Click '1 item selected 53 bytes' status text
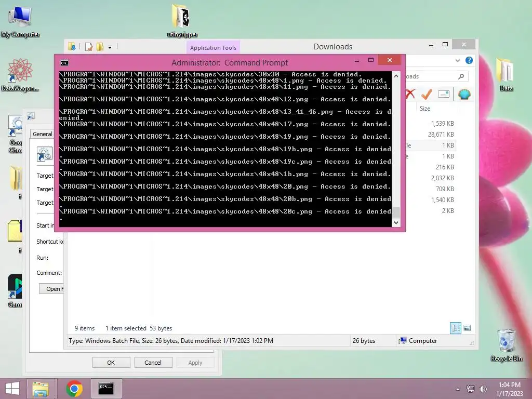The image size is (532, 399). click(139, 328)
